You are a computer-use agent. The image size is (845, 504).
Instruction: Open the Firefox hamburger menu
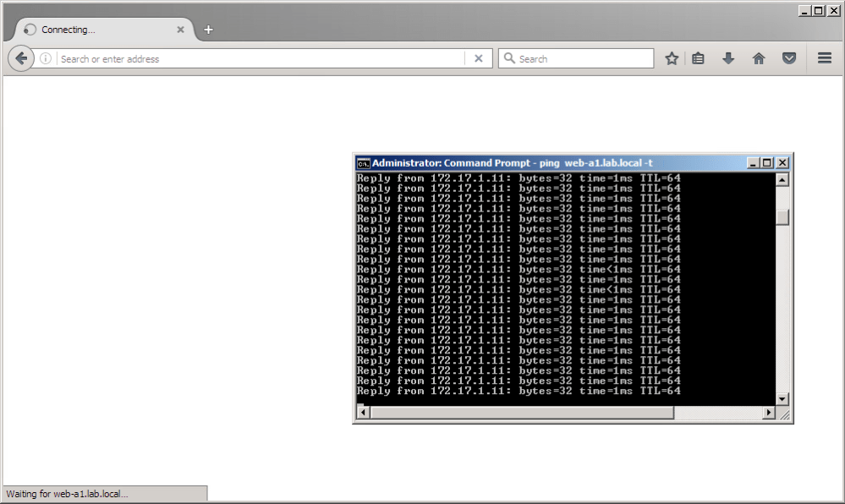click(x=825, y=58)
